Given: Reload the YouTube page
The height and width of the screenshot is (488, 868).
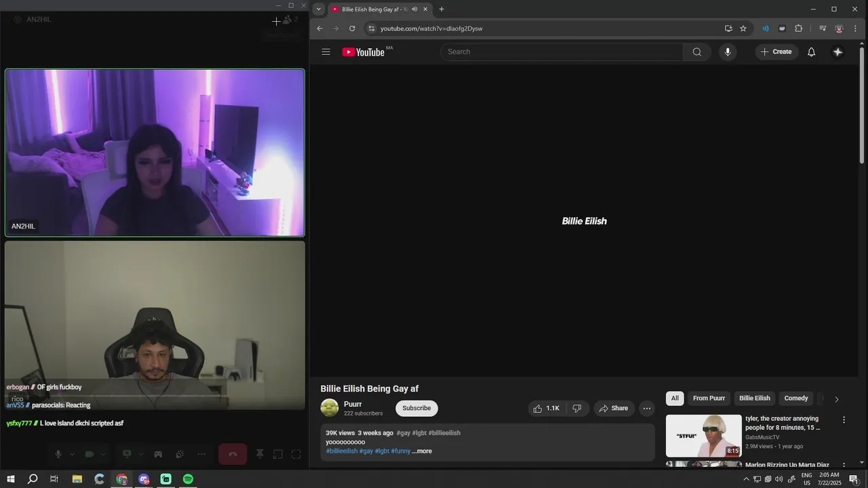Looking at the screenshot, I should pos(352,28).
